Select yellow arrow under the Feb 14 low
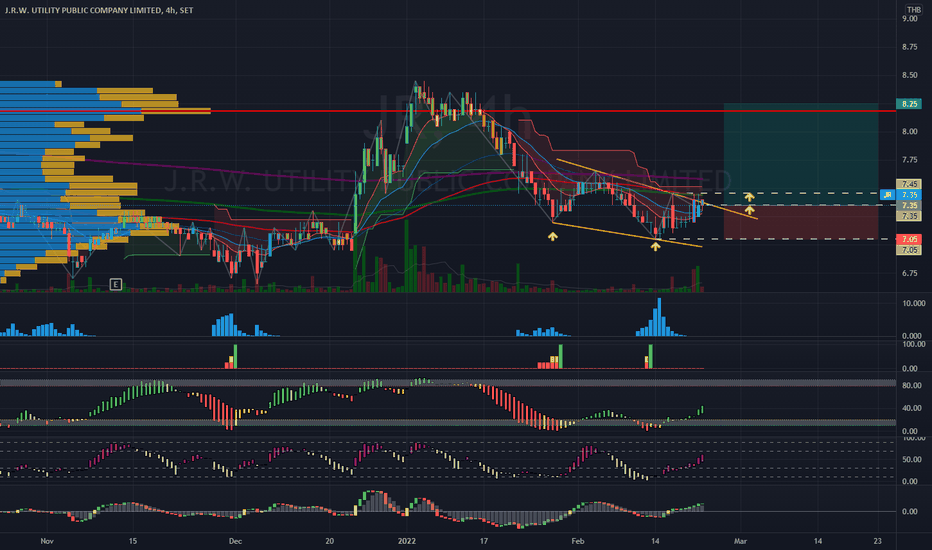 pos(655,246)
